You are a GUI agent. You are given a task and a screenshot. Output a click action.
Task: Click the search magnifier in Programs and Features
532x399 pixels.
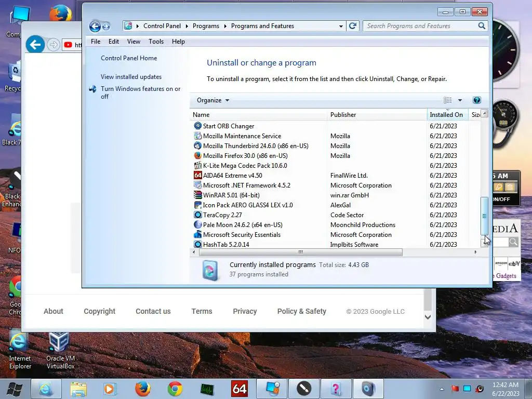(482, 26)
